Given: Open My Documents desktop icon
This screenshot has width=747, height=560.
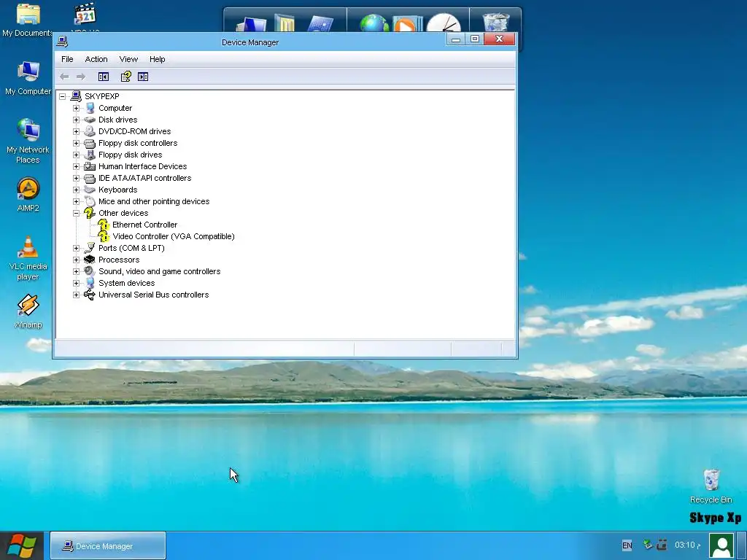Looking at the screenshot, I should 28,20.
